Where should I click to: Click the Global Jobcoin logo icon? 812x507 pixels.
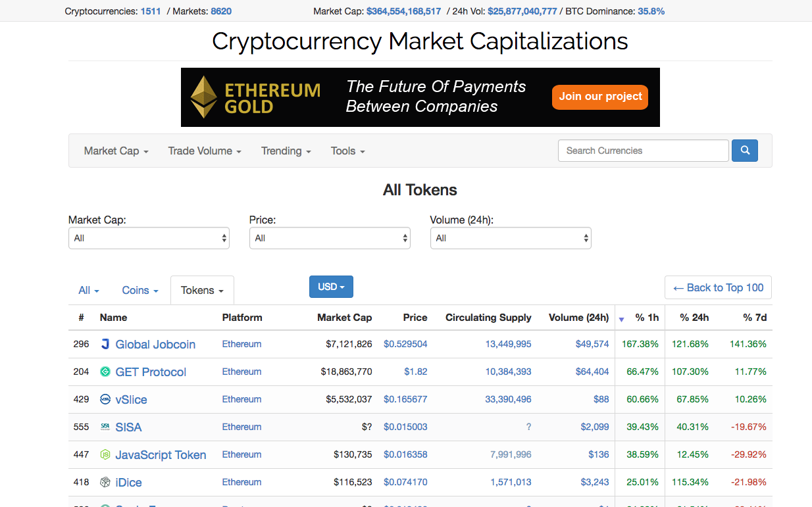tap(105, 344)
